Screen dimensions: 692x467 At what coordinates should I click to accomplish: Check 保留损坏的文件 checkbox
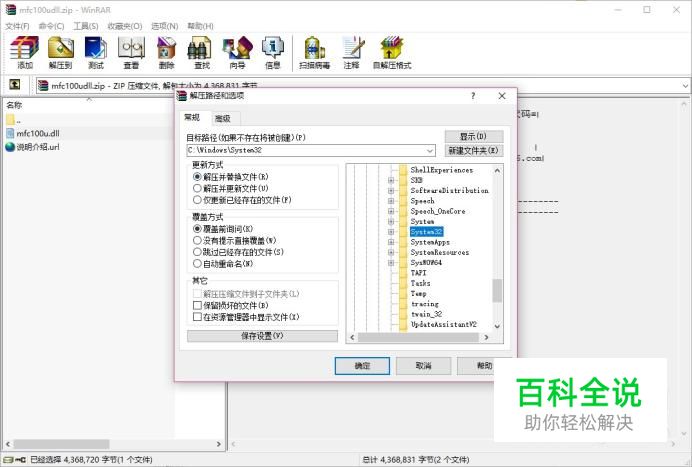click(197, 305)
